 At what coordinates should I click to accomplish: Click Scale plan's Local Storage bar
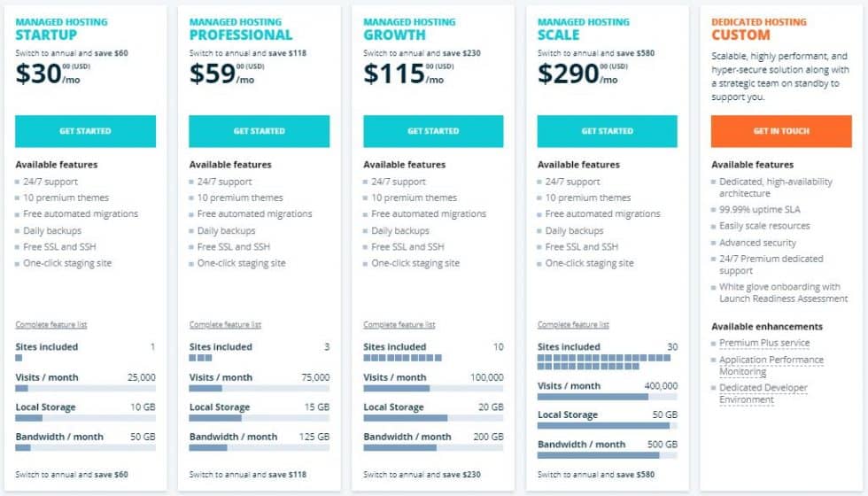click(607, 425)
